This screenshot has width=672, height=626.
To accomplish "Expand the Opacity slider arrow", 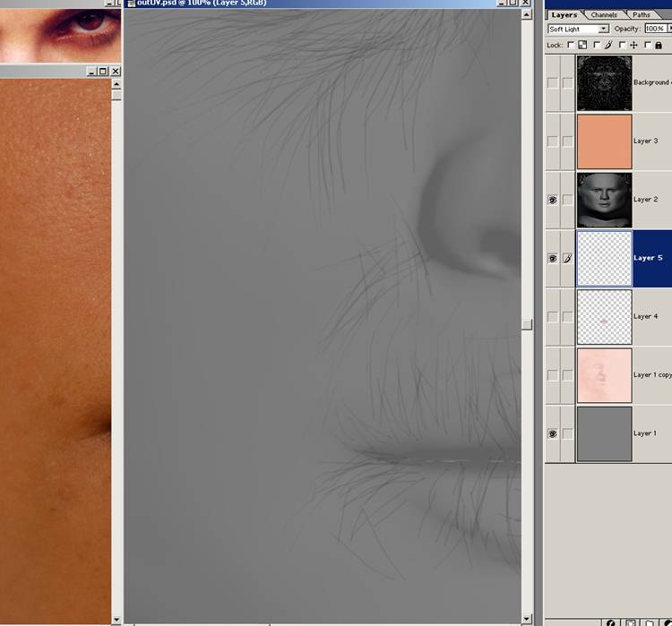I will pyautogui.click(x=668, y=29).
